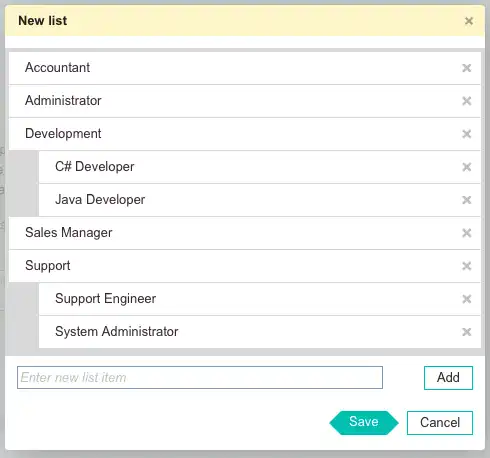Focus the Enter new list item field
The height and width of the screenshot is (458, 490).
click(200, 378)
